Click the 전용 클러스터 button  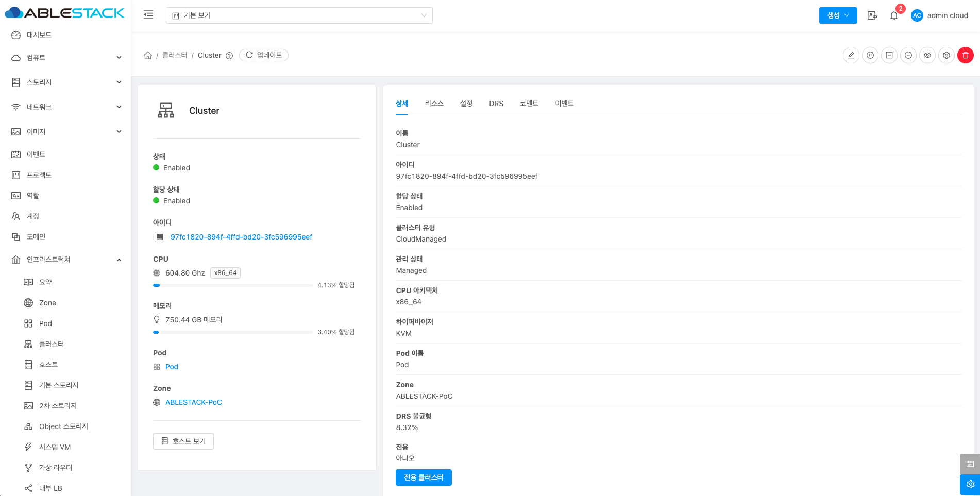click(x=423, y=477)
